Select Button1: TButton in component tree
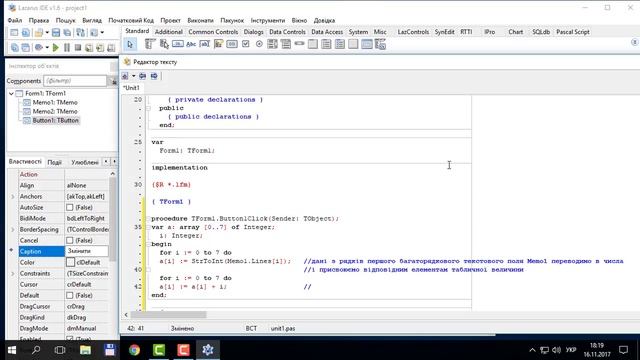 coord(56,120)
